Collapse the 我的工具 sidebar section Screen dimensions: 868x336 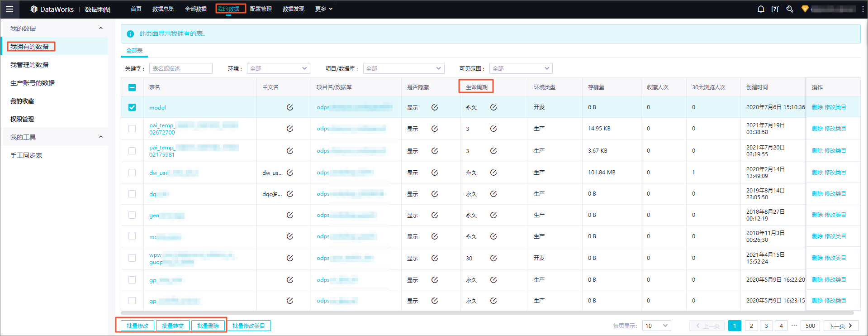(x=101, y=137)
